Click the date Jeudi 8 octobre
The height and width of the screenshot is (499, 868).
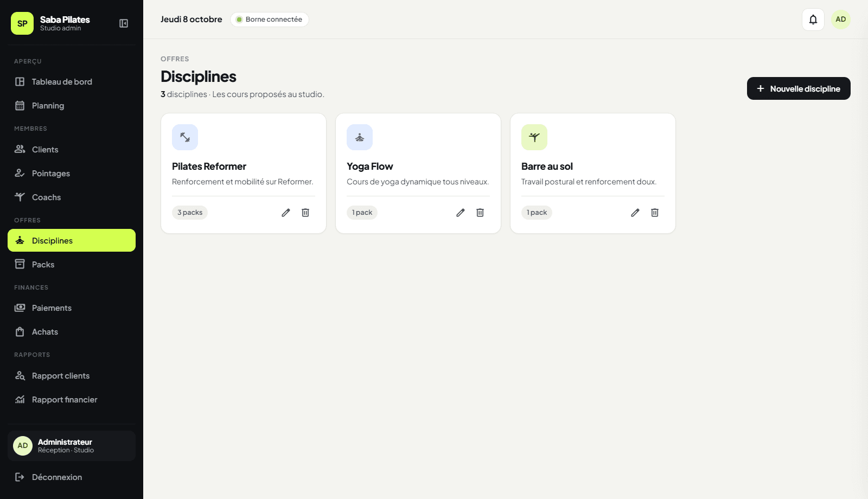(x=192, y=20)
